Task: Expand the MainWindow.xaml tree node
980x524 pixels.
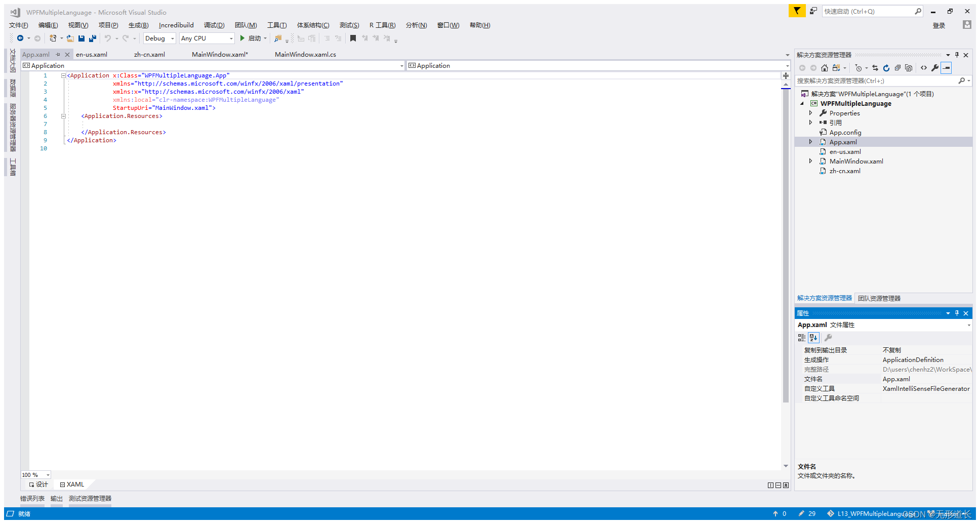Action: click(810, 161)
